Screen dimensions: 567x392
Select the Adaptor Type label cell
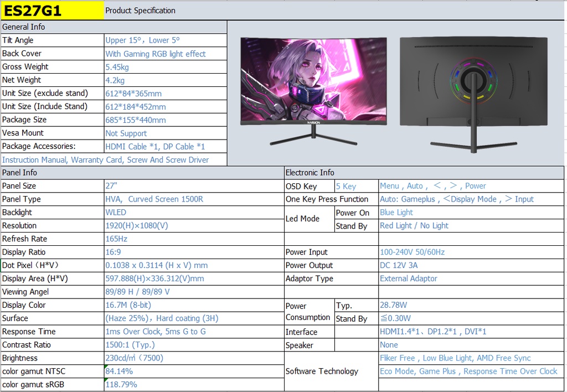[331, 278]
